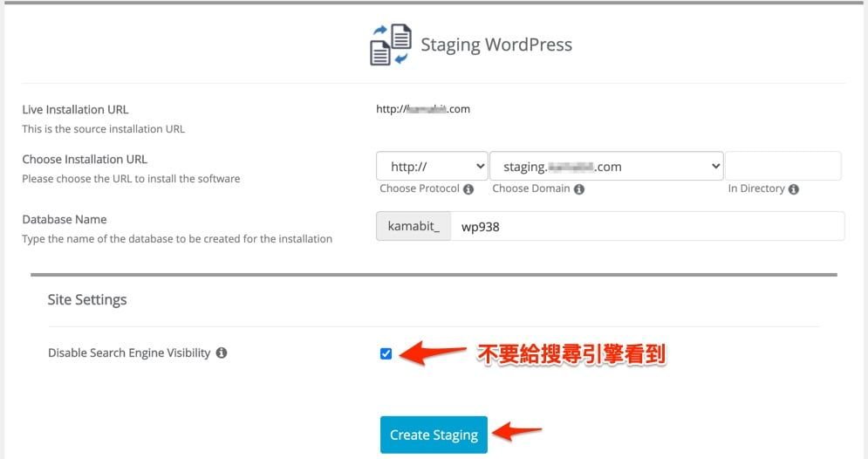Click the red arrow beside Create Staging
Screen dimensions: 868x459
517,431
